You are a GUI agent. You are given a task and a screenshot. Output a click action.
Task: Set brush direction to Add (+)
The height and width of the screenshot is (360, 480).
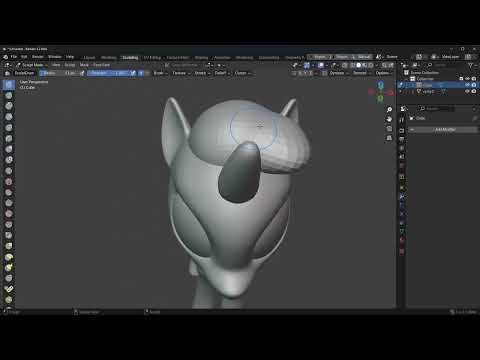tap(141, 73)
